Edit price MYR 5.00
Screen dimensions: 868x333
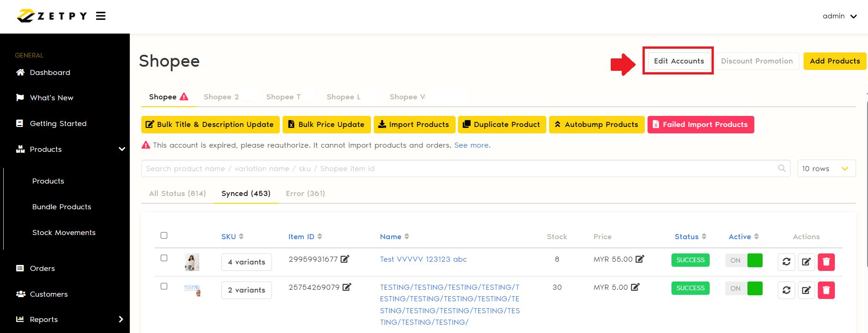click(635, 287)
